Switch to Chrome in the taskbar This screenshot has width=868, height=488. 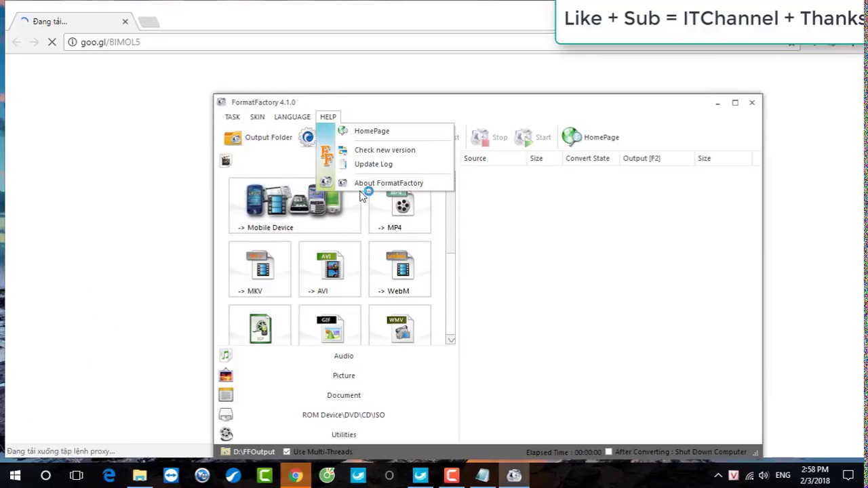[x=296, y=476]
